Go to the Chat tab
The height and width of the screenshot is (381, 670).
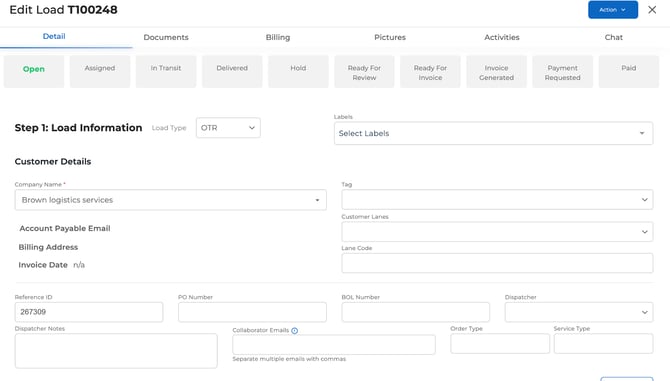[x=614, y=37]
